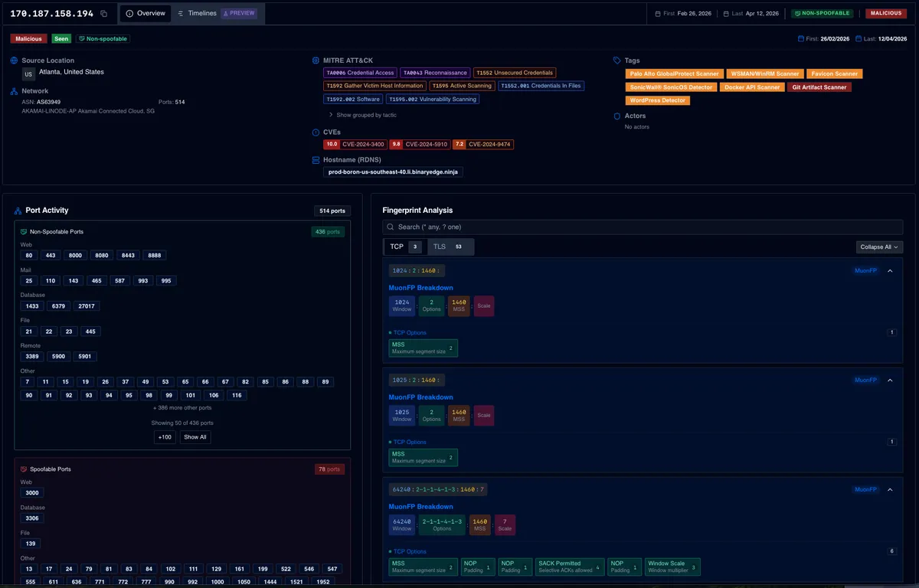Image resolution: width=919 pixels, height=588 pixels.
Task: Click the magnifier icon in the search bar
Action: tap(392, 227)
